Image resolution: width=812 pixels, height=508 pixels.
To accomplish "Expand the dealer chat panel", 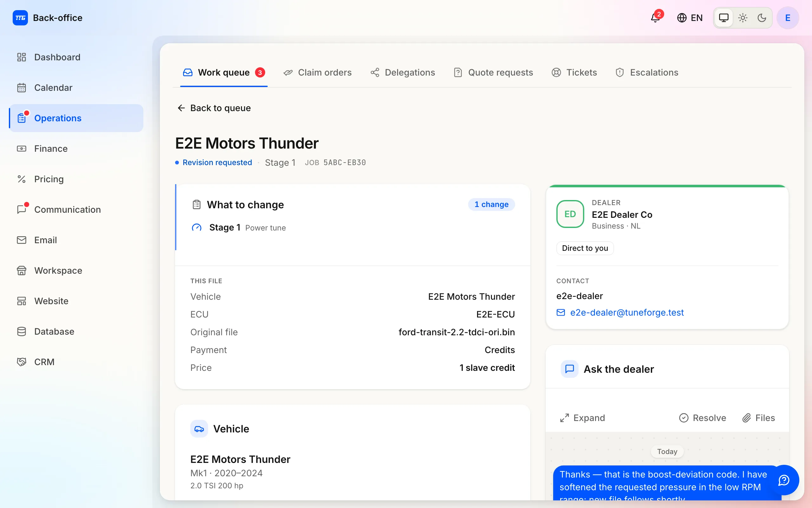I will pyautogui.click(x=582, y=418).
